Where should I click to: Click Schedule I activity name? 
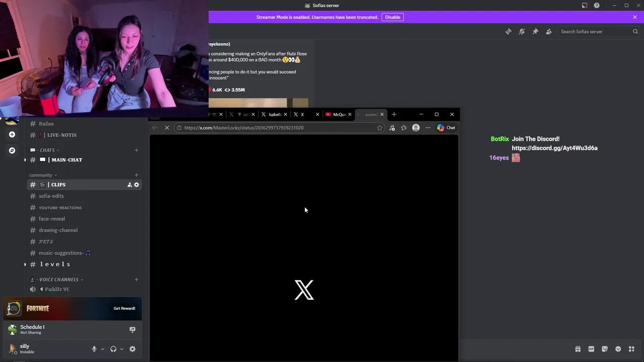(32, 327)
